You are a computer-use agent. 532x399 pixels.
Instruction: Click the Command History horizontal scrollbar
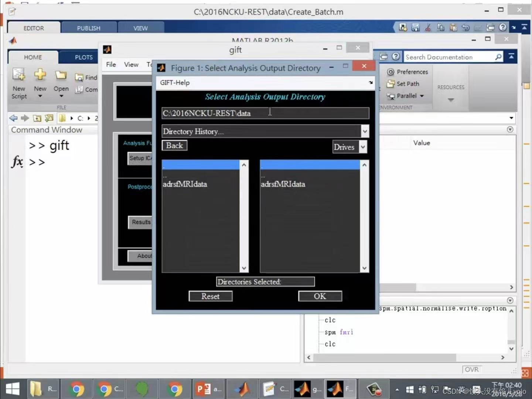(x=384, y=357)
